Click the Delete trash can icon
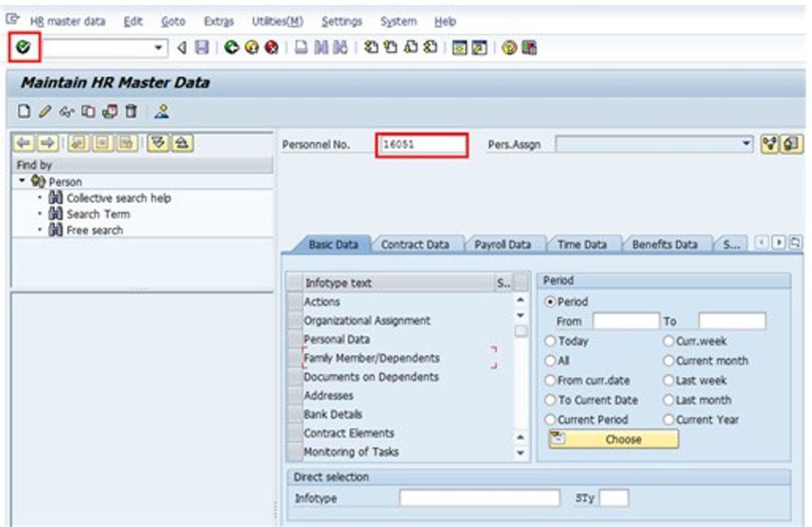 [x=132, y=111]
